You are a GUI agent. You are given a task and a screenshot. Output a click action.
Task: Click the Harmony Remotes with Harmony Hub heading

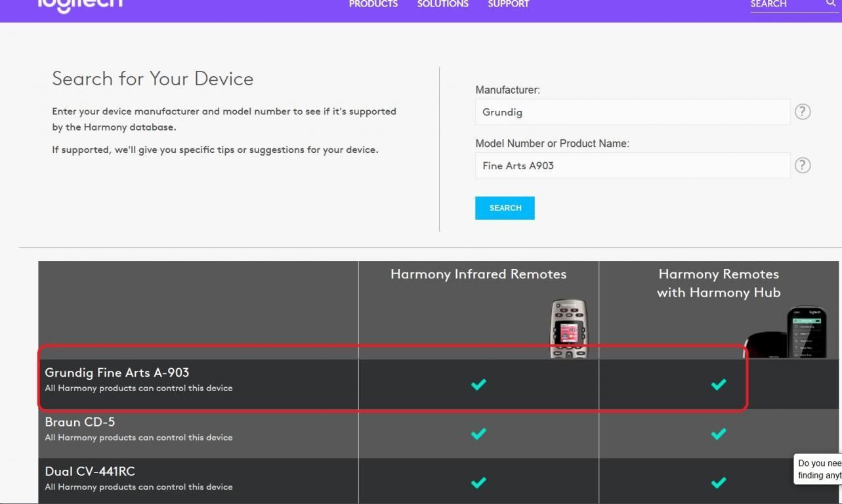[x=719, y=283]
